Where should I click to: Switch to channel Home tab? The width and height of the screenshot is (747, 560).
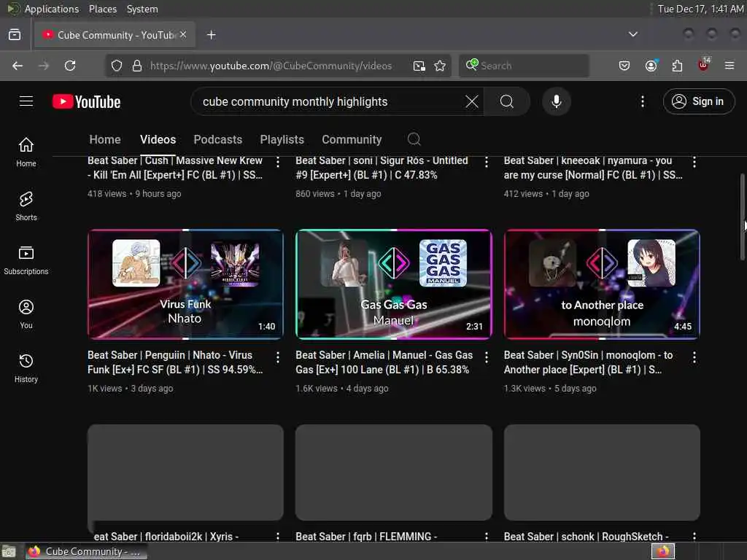105,139
